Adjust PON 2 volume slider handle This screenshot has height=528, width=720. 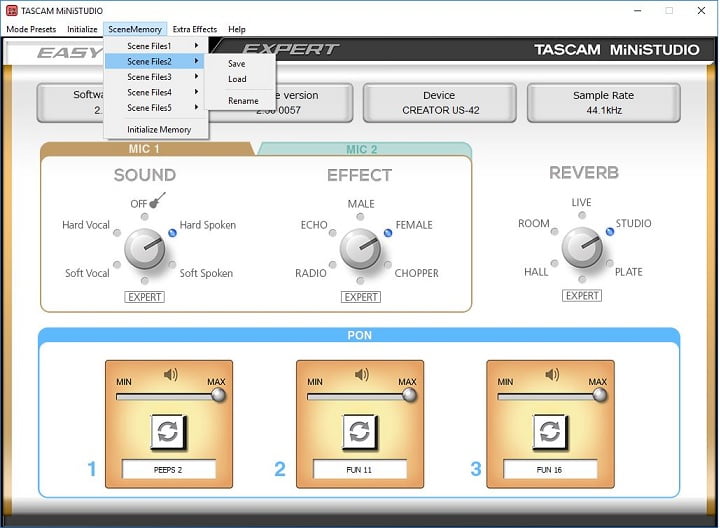(x=409, y=395)
